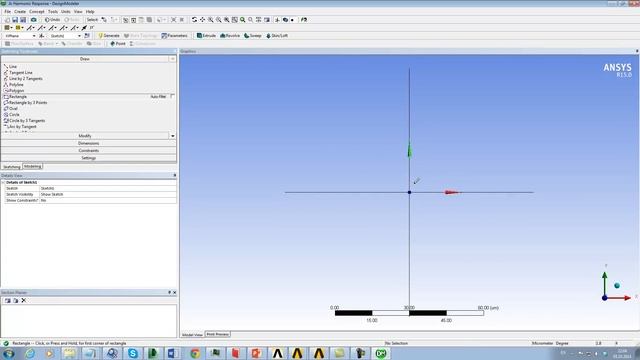Click the Show Constraints? value field
The height and width of the screenshot is (360, 640).
pyautogui.click(x=108, y=200)
